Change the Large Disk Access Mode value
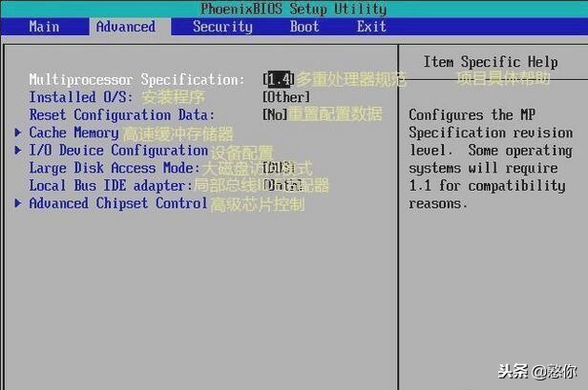The width and height of the screenshot is (588, 390). (x=279, y=168)
